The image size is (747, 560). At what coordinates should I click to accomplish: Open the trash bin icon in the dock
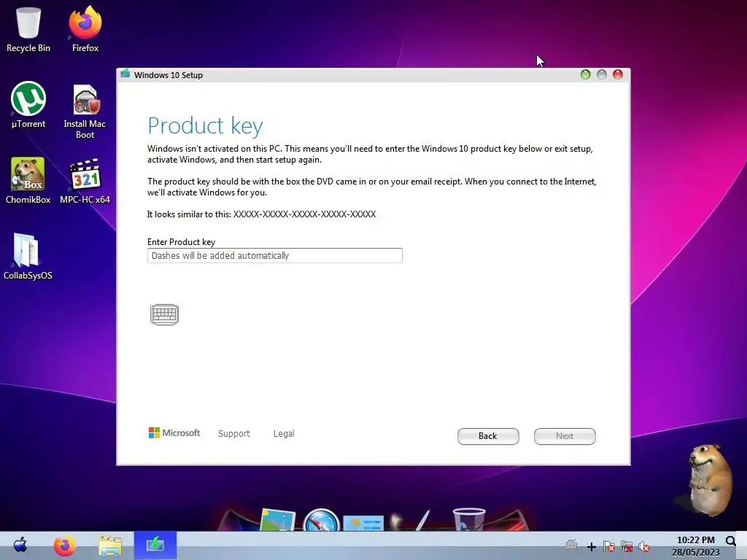click(x=469, y=520)
